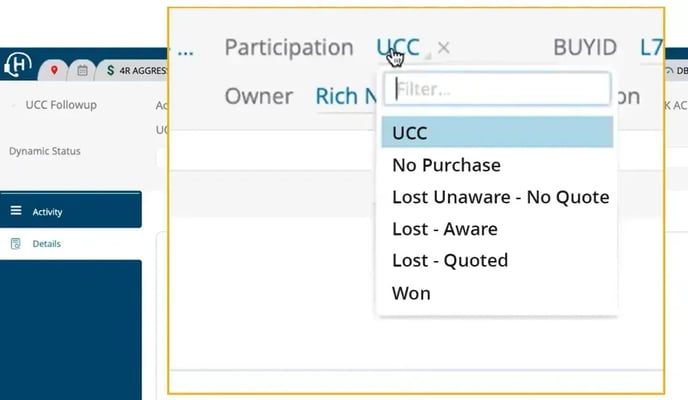Choose No Purchase option
The image size is (688, 400).
[x=446, y=165]
